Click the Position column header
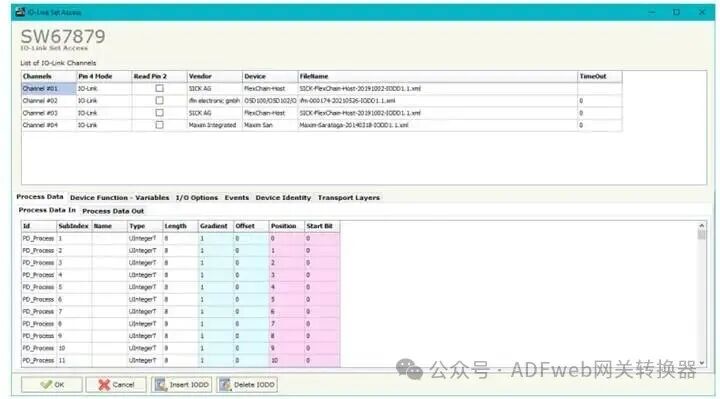This screenshot has height=399, width=720. click(x=286, y=226)
